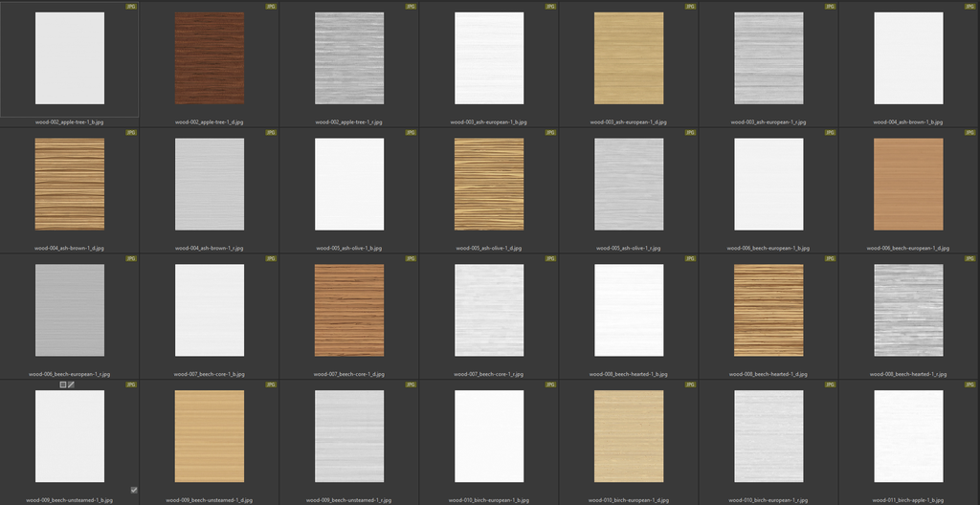
Task: Click the diagonal-slash icon above wood-009_beech-unsteamed-1_b thumbnail
Action: tap(71, 384)
